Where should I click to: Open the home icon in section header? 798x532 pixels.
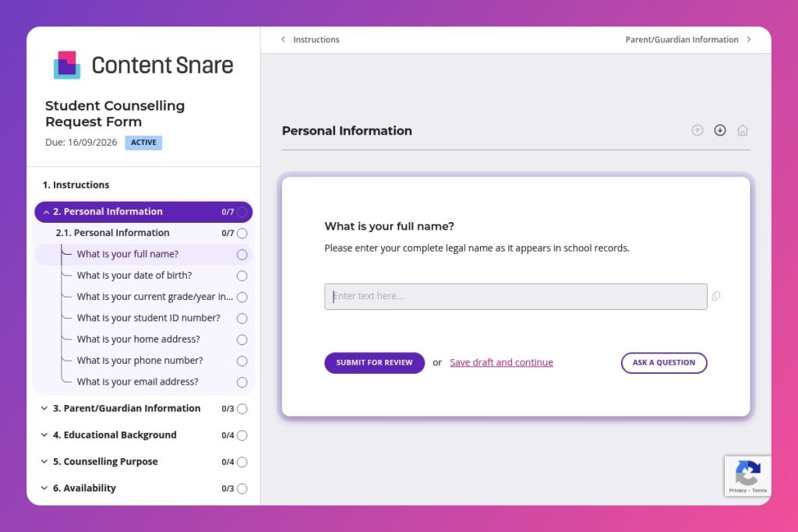743,130
